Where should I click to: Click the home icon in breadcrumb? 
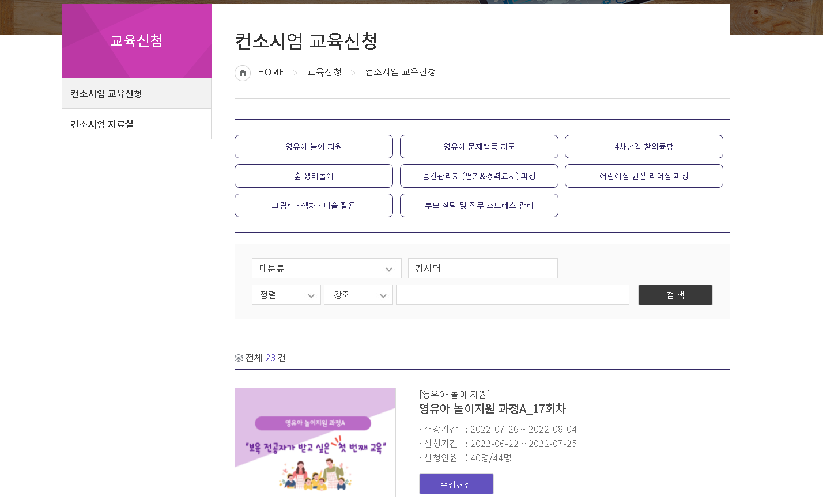coord(243,73)
